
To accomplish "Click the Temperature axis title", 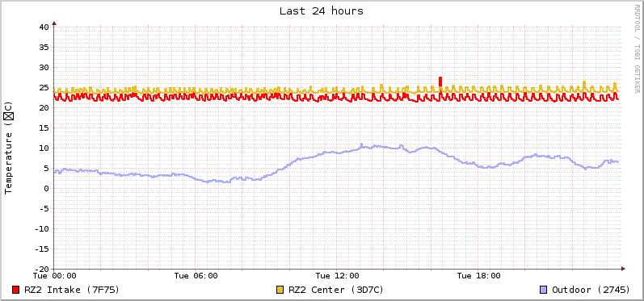I will [9, 148].
